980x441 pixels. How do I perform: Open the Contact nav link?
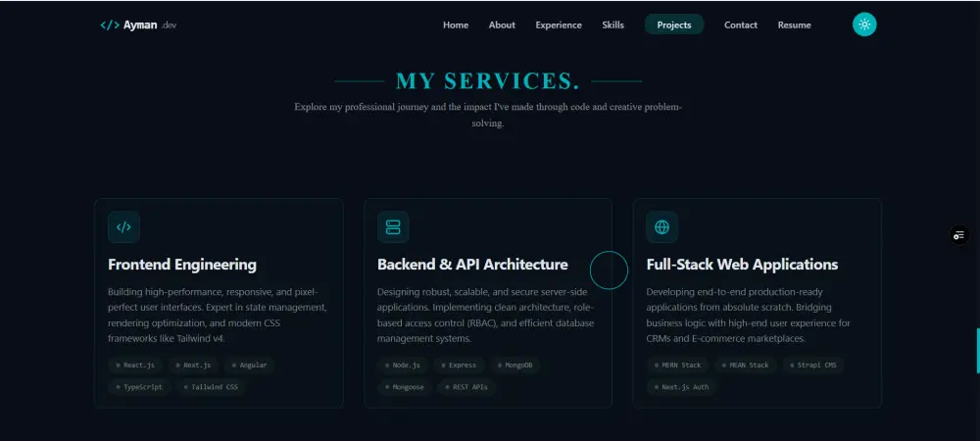(x=741, y=24)
